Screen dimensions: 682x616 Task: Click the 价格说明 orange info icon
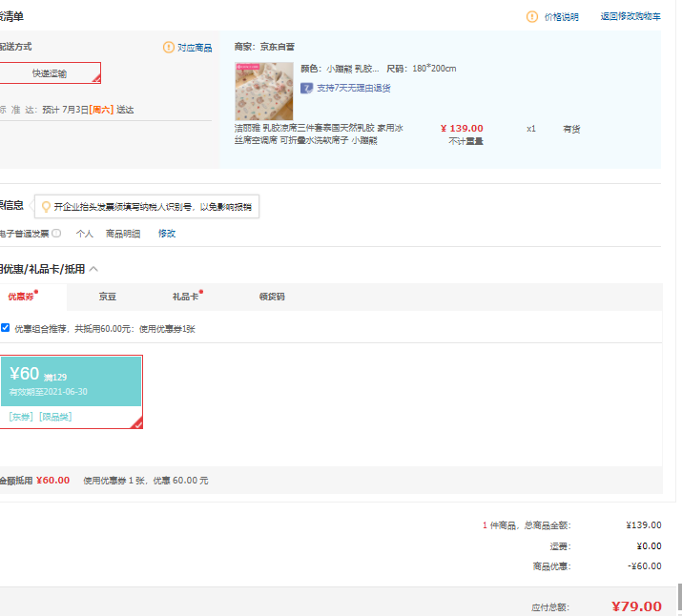coord(531,17)
